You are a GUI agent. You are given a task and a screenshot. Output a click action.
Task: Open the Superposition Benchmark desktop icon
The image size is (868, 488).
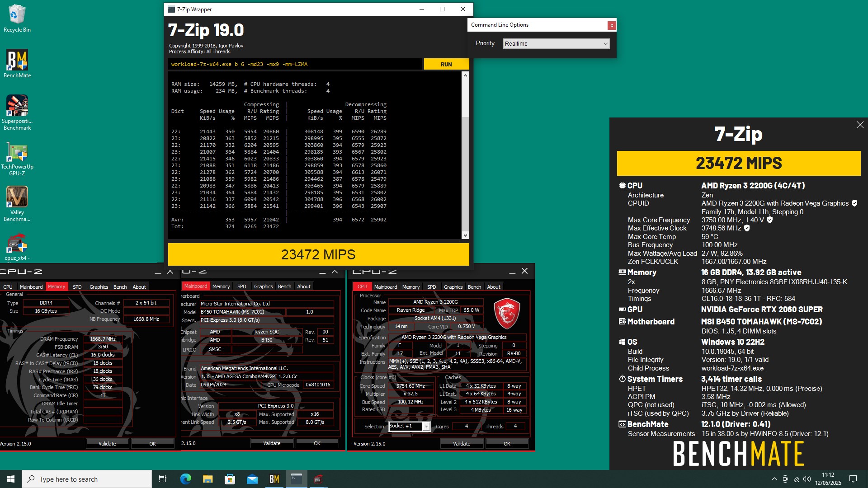pyautogui.click(x=17, y=113)
